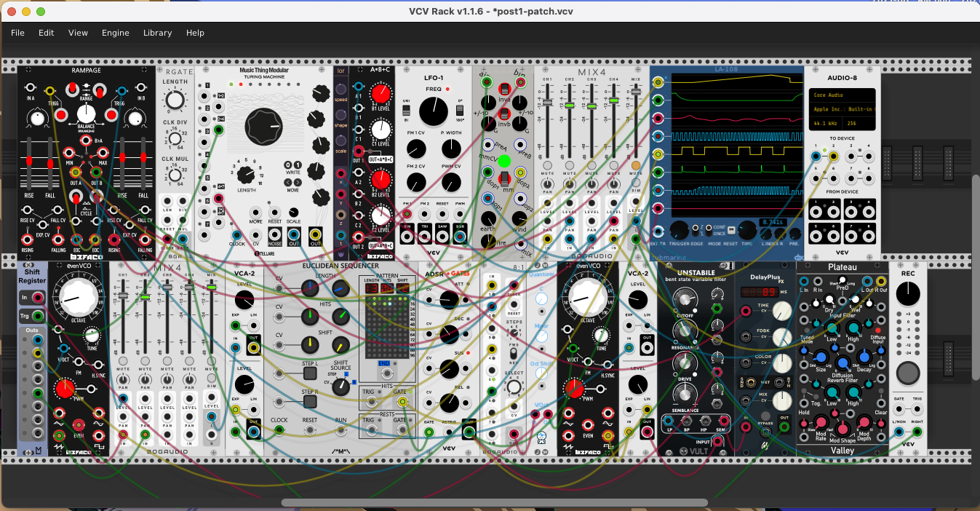This screenshot has height=511, width=980.
Task: Click Audio-8 From Device jack 1
Action: pyautogui.click(x=816, y=210)
